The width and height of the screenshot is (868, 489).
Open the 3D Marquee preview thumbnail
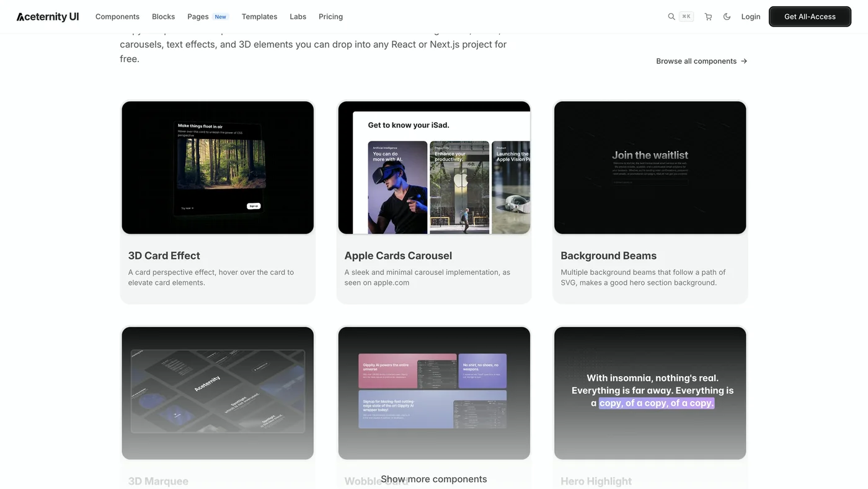pyautogui.click(x=218, y=393)
